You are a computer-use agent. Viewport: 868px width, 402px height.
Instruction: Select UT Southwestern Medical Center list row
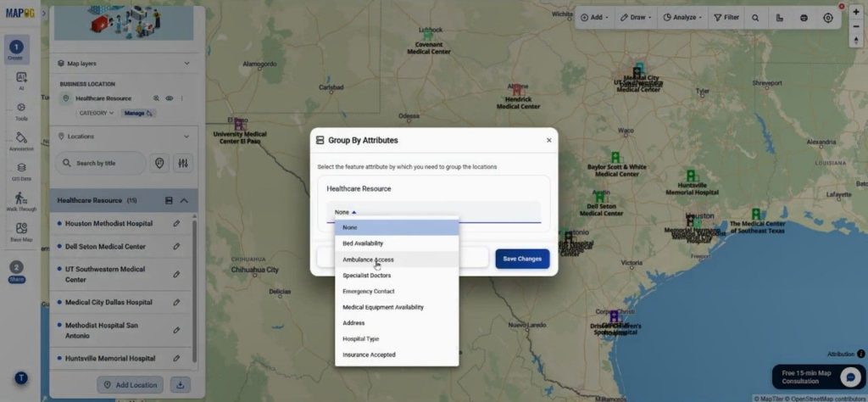[120, 275]
